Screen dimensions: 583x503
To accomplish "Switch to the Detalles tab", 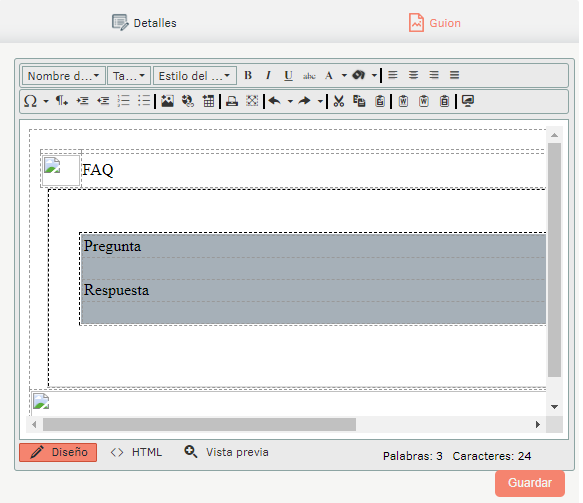I will click(144, 23).
